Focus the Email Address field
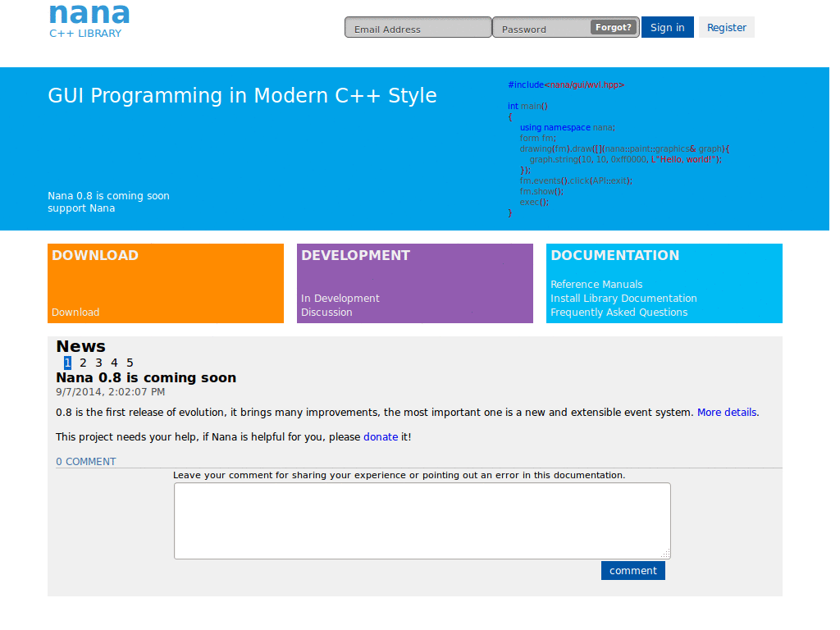 click(x=418, y=27)
